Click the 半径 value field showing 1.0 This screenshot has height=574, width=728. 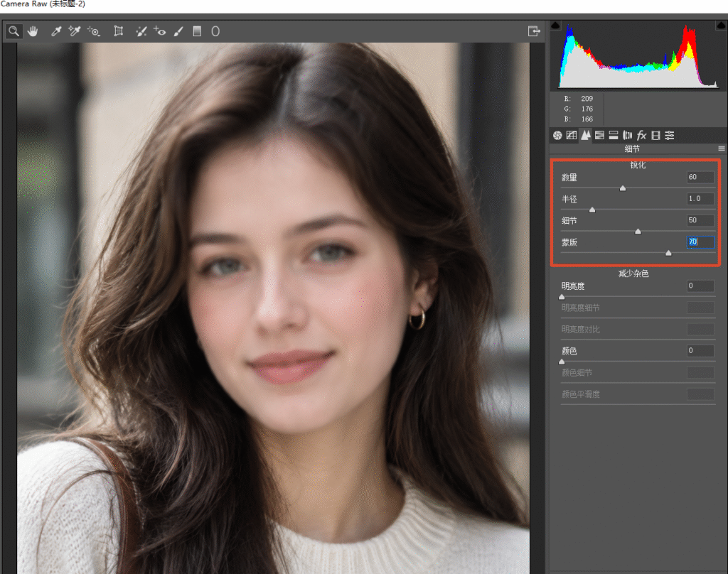click(700, 199)
